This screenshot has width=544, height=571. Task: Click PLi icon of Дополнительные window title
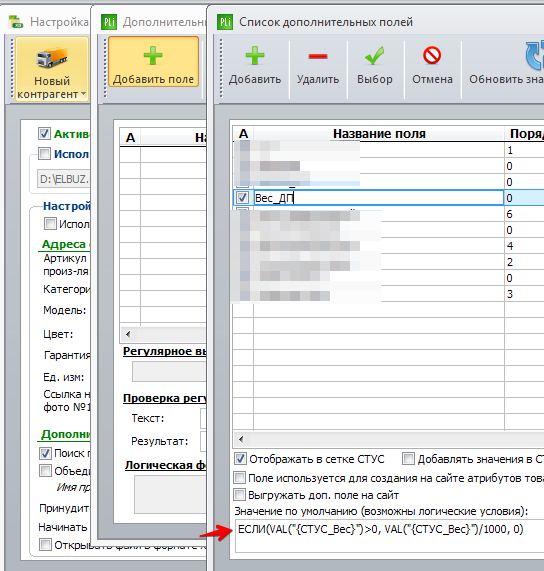coord(109,22)
